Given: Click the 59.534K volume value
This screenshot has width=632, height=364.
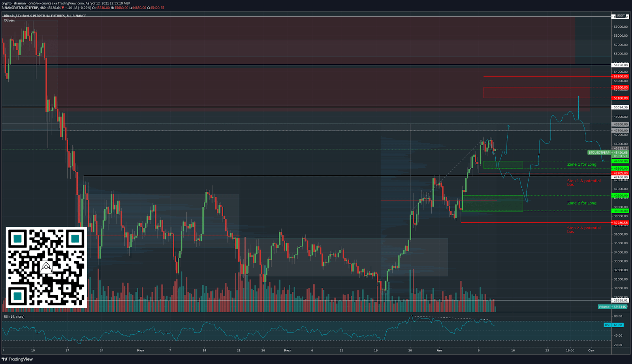Looking at the screenshot, I should pyautogui.click(x=620, y=307).
